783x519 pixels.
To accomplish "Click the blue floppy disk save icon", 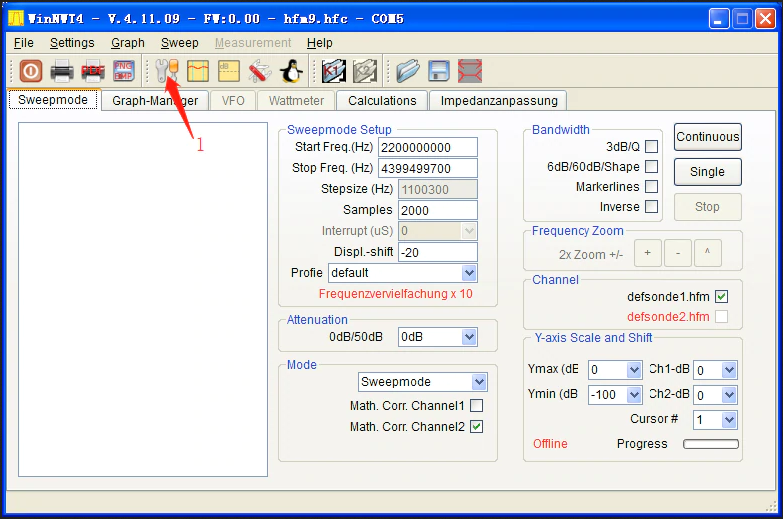I will click(438, 71).
